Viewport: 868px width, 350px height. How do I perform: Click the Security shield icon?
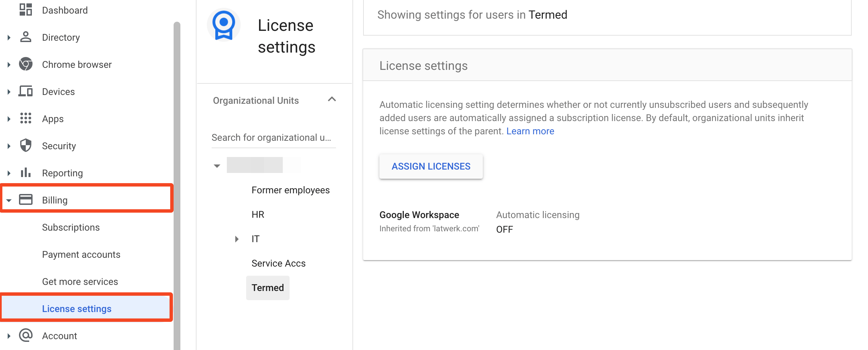[x=26, y=145]
